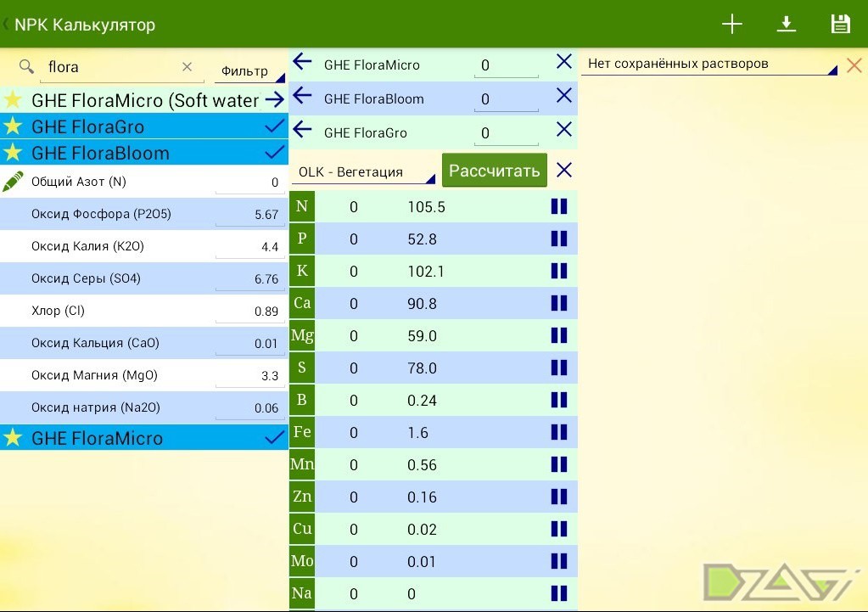
Task: Toggle pause icon for N row
Action: tap(559, 206)
